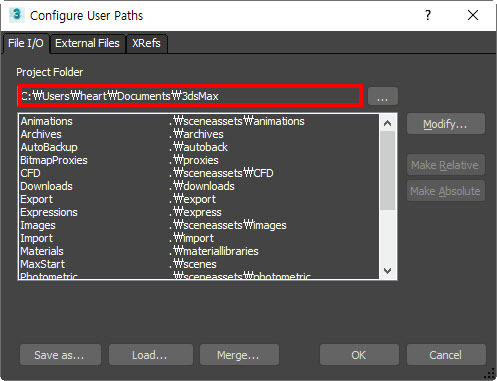
Task: Select the Expressions path row
Action: (199, 212)
